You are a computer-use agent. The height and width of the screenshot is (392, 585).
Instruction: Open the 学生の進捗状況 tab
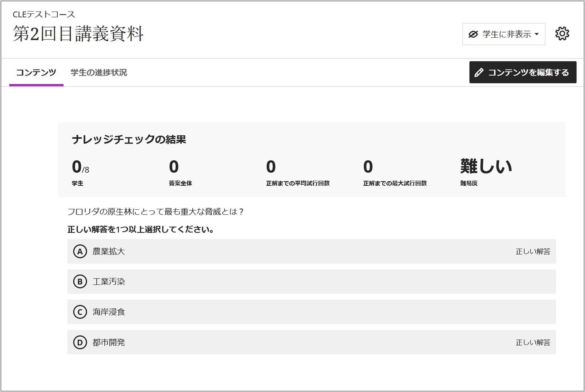click(x=99, y=72)
